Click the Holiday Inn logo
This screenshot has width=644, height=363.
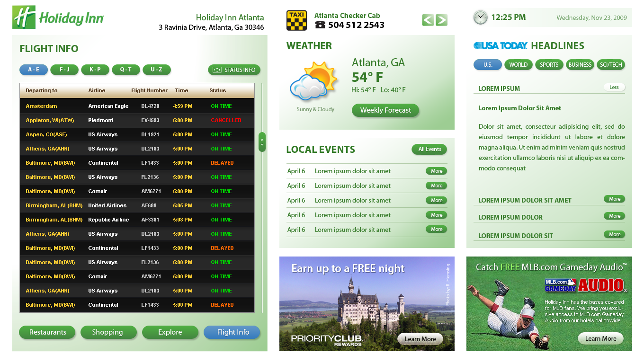[58, 18]
